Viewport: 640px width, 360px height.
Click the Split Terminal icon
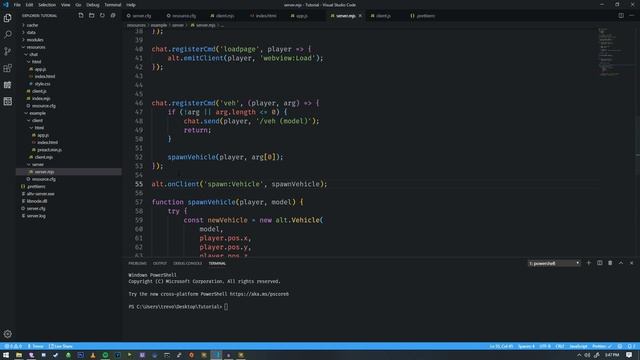click(600, 263)
